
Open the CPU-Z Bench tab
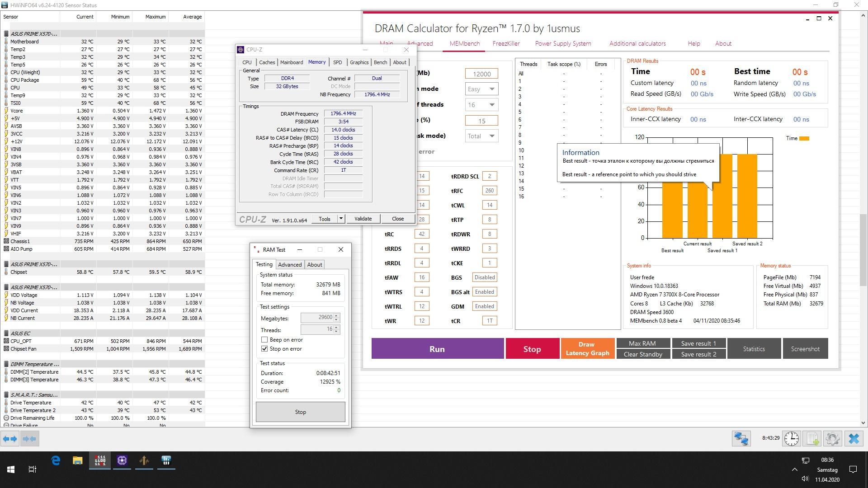click(380, 62)
